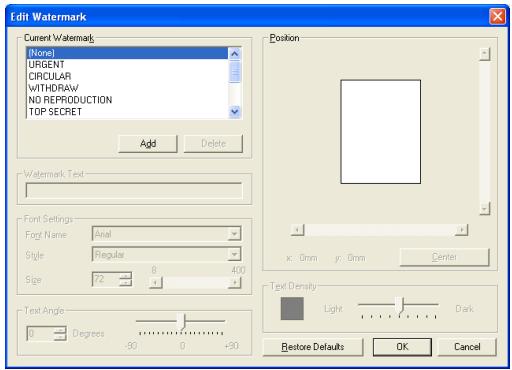This screenshot has height=370, width=512.
Task: Select NO REPRODUCTION watermark
Action: [x=127, y=100]
